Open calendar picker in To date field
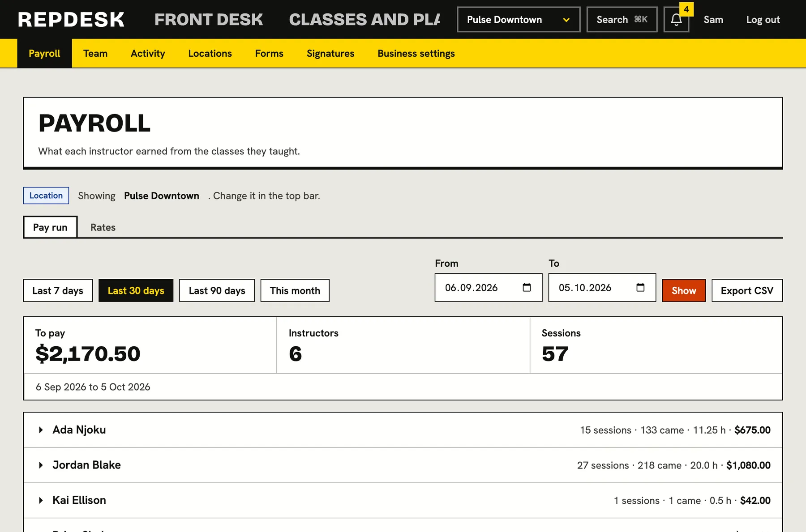This screenshot has width=806, height=532. coord(640,288)
